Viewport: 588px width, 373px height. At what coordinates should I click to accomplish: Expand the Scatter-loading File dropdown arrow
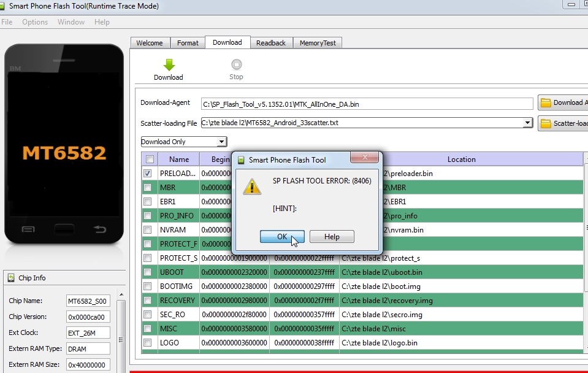[527, 123]
